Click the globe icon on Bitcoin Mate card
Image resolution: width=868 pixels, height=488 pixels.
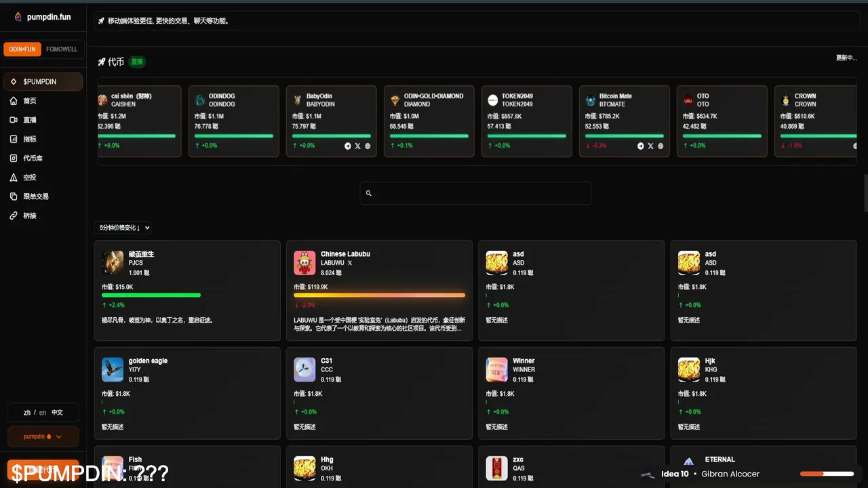(x=660, y=146)
